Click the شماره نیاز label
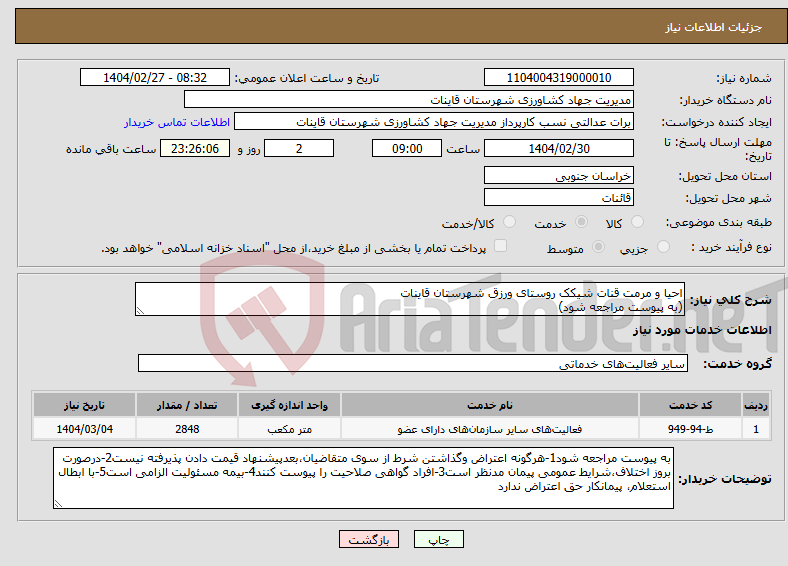 pos(744,78)
